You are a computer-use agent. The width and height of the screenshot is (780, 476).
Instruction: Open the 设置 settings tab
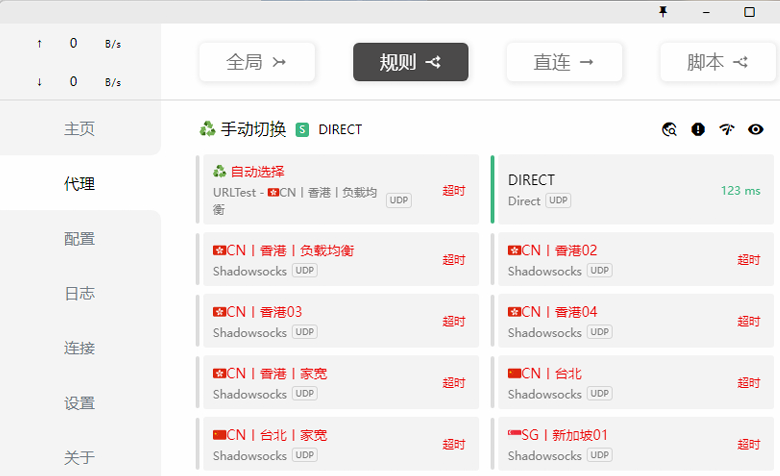click(x=80, y=403)
